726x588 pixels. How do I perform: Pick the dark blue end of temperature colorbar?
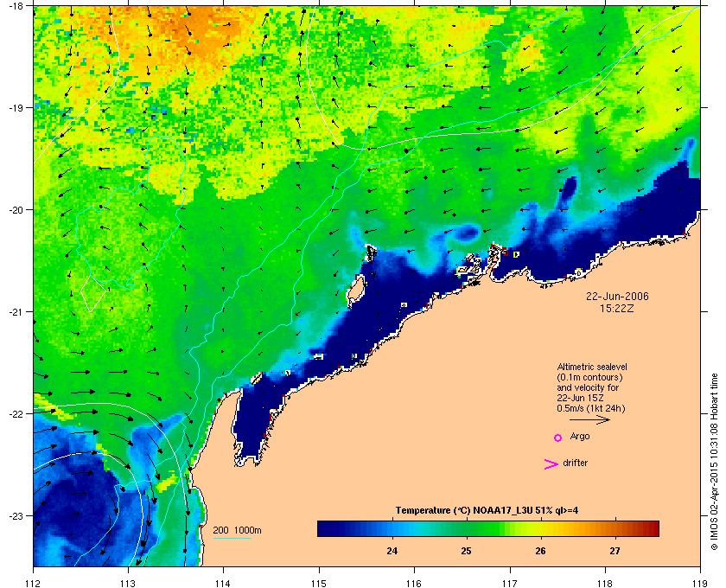(x=327, y=528)
